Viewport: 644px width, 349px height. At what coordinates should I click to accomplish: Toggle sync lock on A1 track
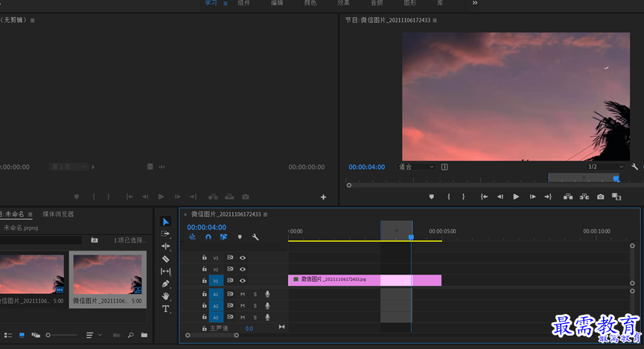[230, 294]
